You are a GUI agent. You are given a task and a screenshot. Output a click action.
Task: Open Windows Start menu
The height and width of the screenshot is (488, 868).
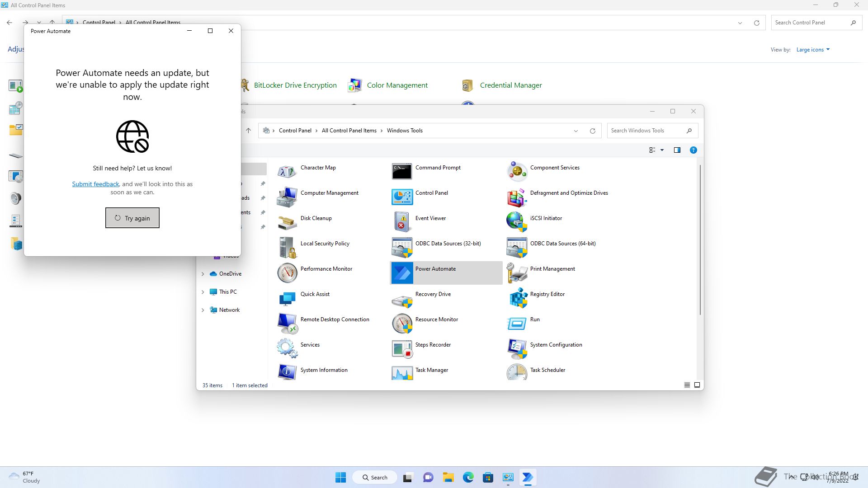(x=340, y=477)
